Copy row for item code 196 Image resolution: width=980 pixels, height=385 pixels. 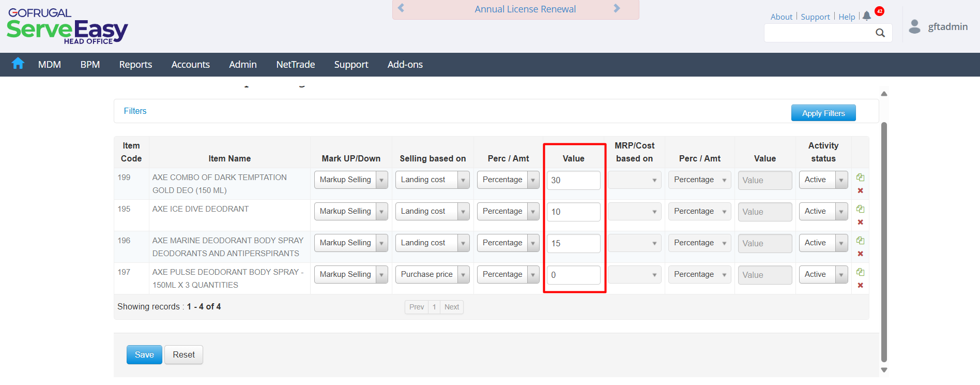pyautogui.click(x=860, y=241)
